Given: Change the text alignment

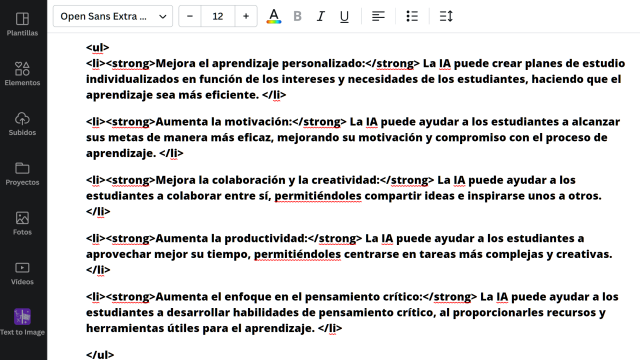Looking at the screenshot, I should coord(378,16).
